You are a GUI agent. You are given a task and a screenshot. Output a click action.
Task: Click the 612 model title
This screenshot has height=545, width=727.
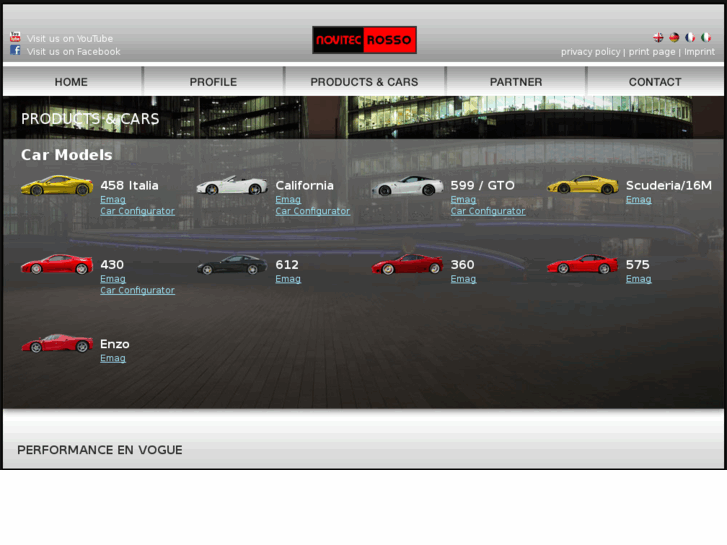click(287, 265)
